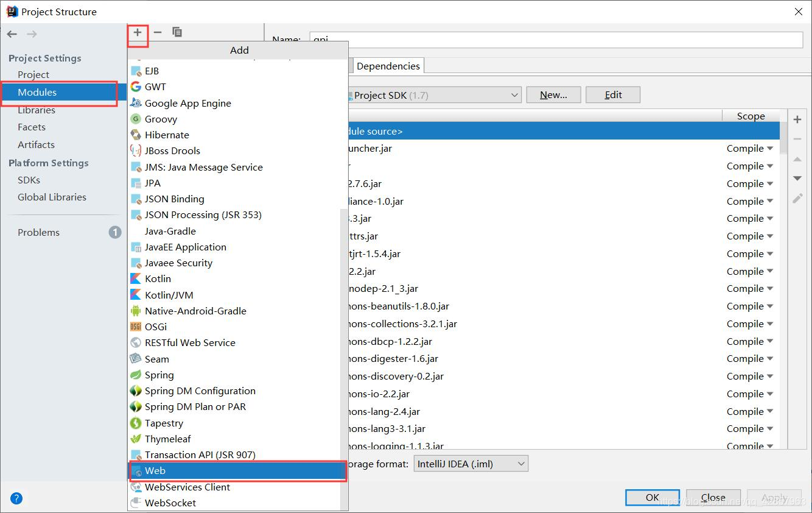Open scope dropdown for ons-lang-2.4.jar
Screen dimensions: 812x513
[750, 411]
